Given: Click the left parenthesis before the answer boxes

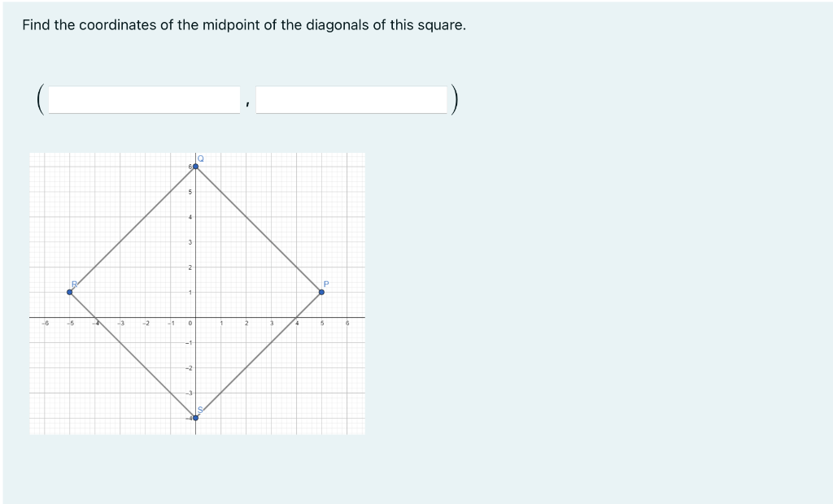Looking at the screenshot, I should (39, 99).
